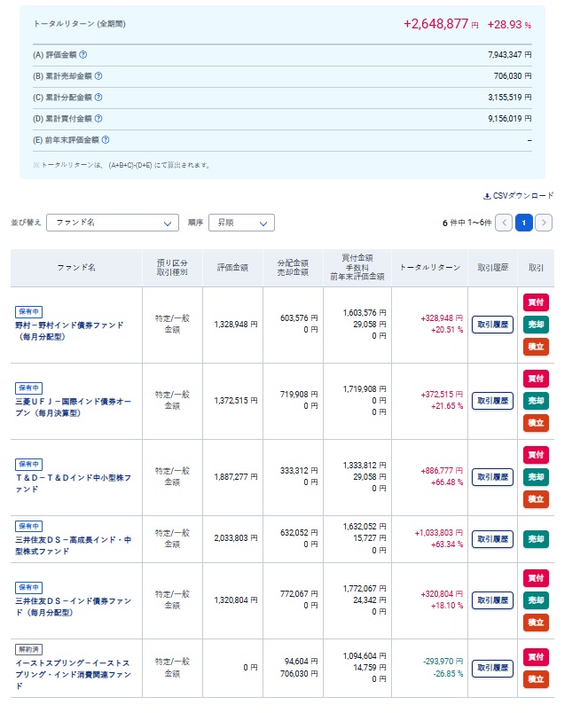The height and width of the screenshot is (713, 588).
Task: Open the 昇順 order dropdown
Action: click(240, 223)
